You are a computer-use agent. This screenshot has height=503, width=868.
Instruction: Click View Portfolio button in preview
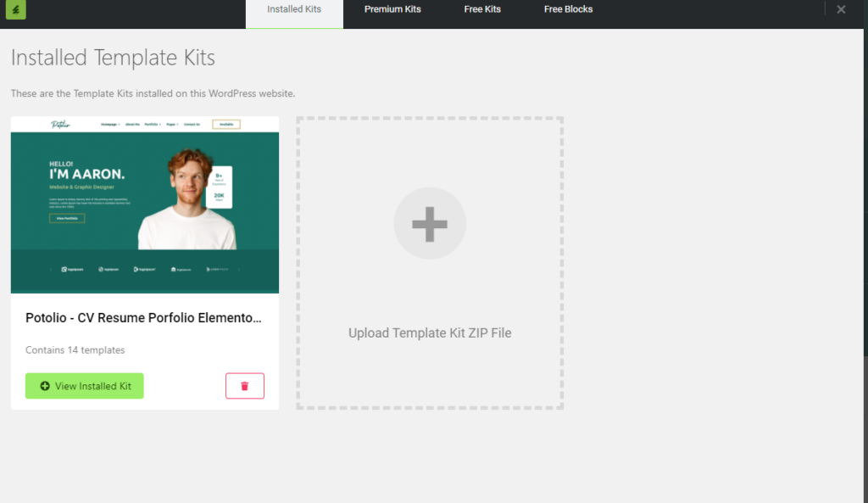point(67,218)
